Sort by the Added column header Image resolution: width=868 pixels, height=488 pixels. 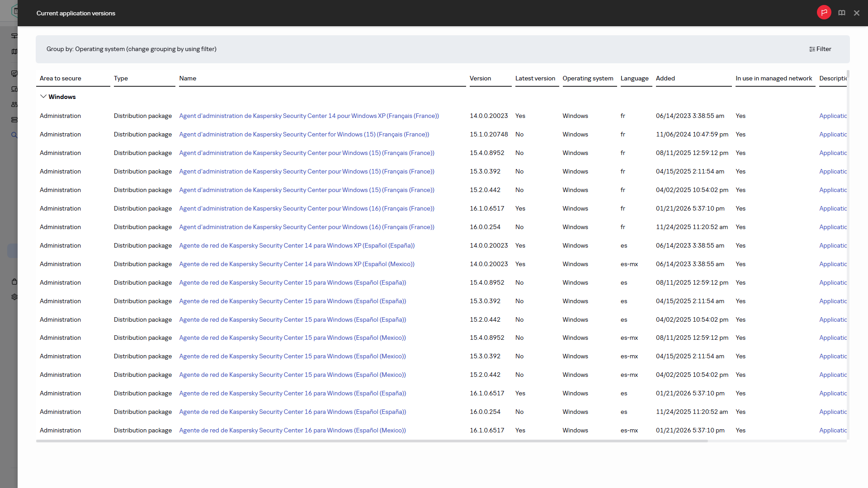pos(665,78)
